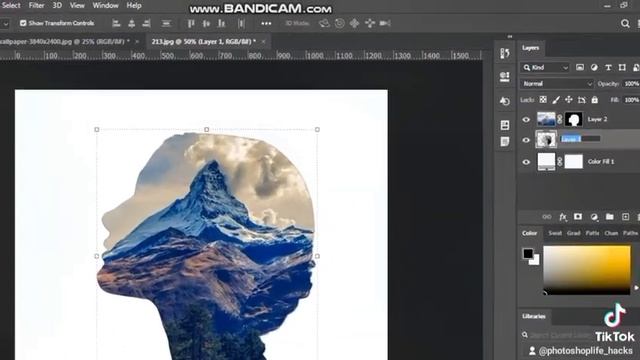640x360 pixels.
Task: Open the Kind layer filter dropdown
Action: pos(545,68)
